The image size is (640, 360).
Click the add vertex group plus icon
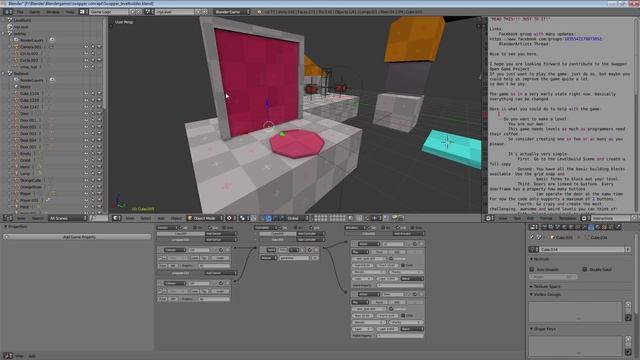coord(628,304)
